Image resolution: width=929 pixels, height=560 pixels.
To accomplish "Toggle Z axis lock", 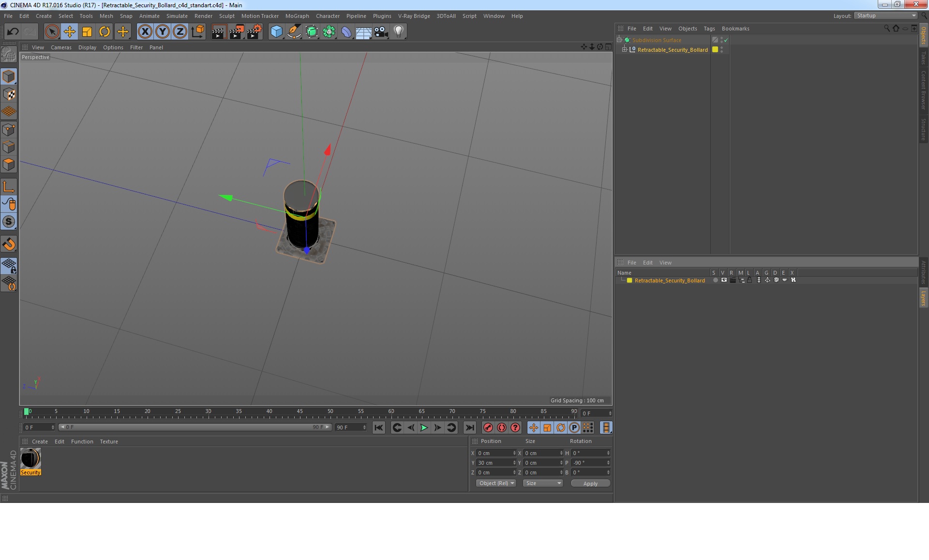I will [x=180, y=32].
